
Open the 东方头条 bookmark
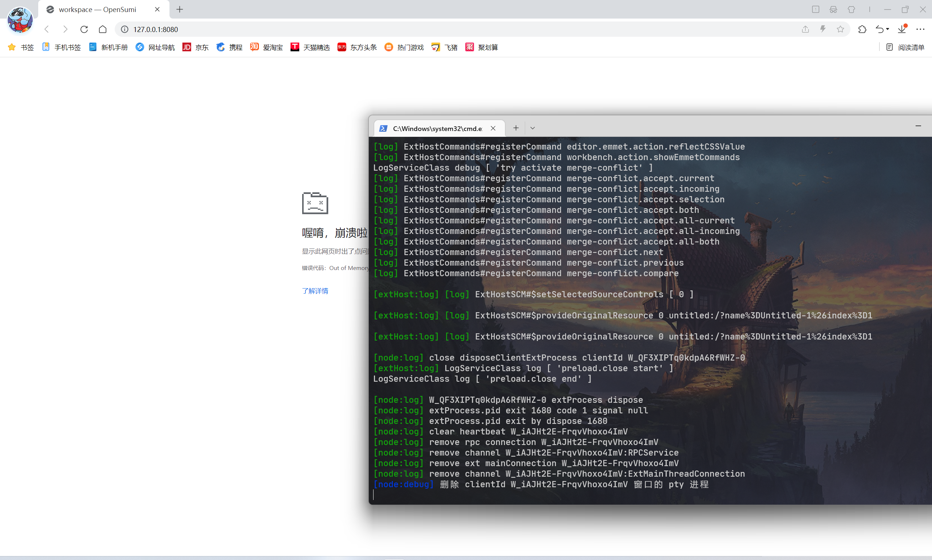357,47
